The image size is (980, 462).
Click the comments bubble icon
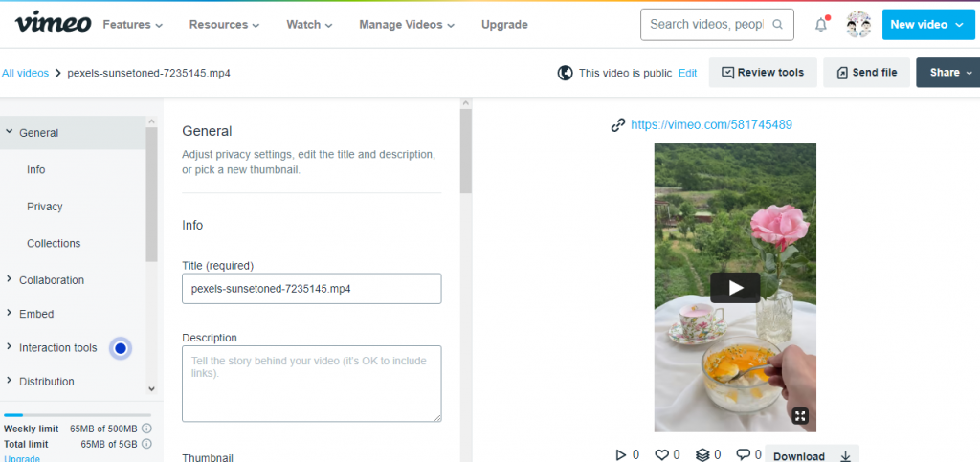tap(743, 455)
